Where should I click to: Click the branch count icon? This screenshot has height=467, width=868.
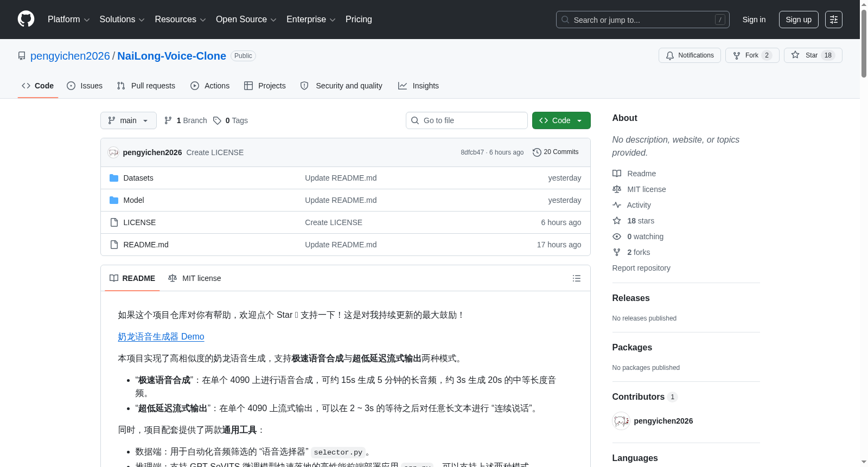pos(168,120)
